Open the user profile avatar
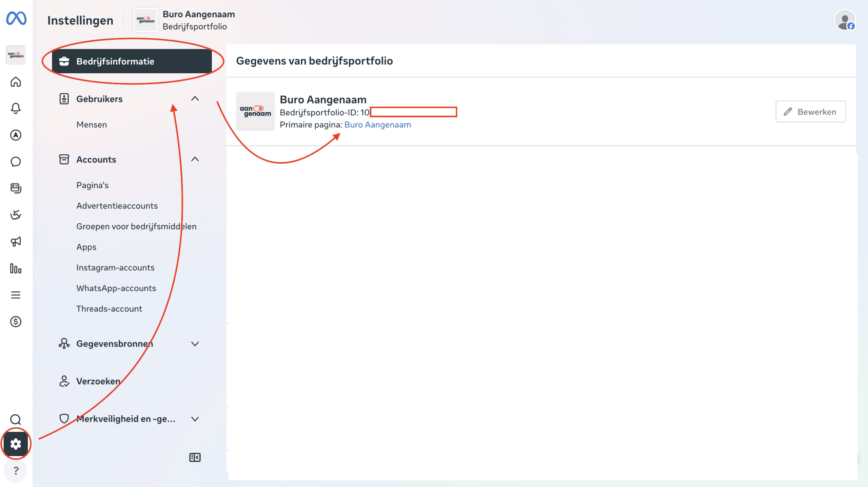This screenshot has width=868, height=487. (845, 20)
